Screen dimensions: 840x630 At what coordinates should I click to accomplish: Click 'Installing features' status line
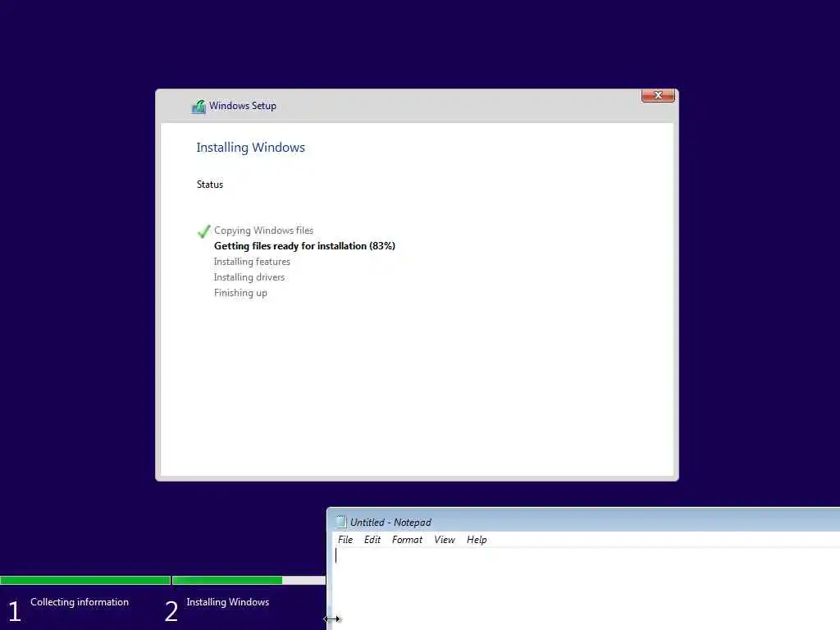coord(252,262)
